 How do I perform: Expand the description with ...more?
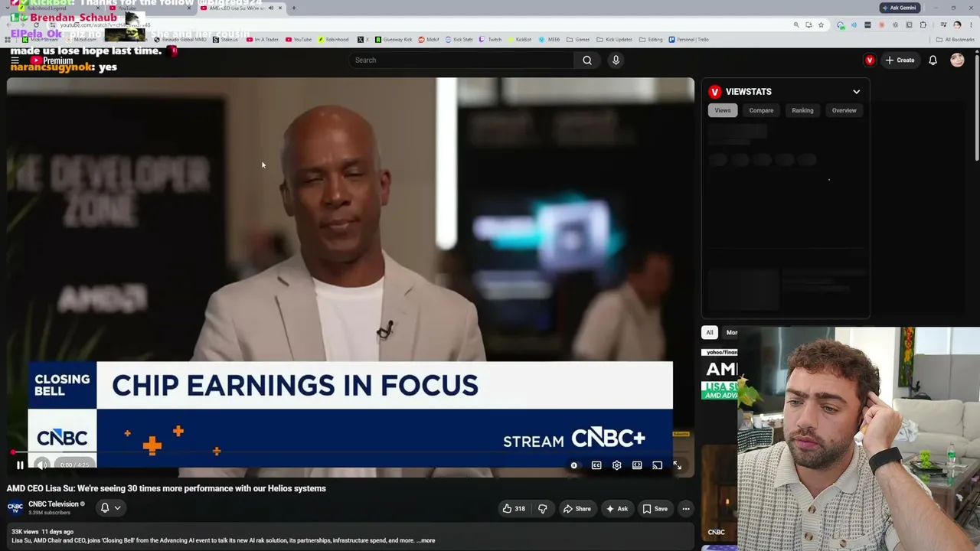coord(425,540)
